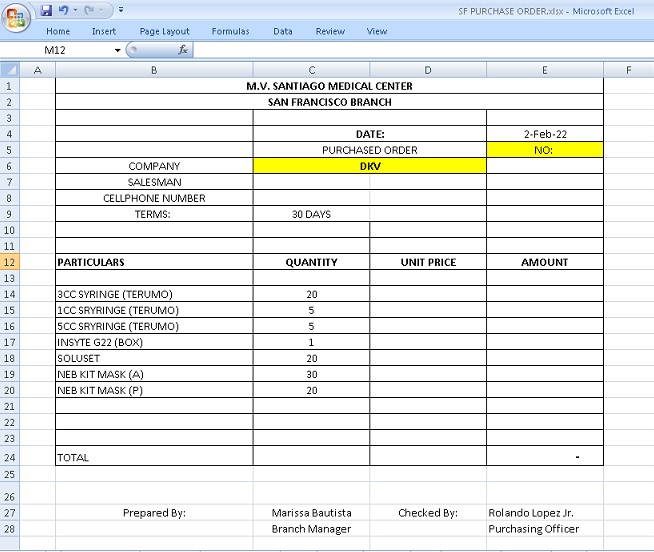Select the total amount dash cell

(x=545, y=456)
